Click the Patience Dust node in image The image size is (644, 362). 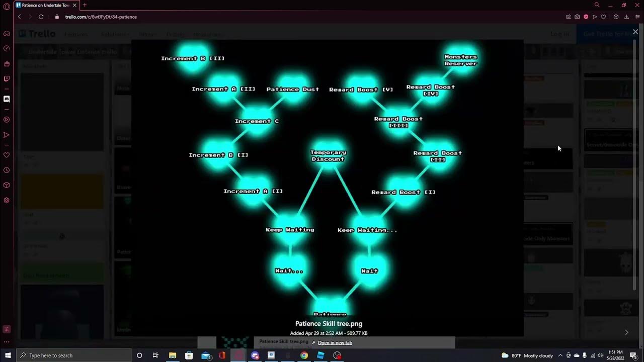293,89
